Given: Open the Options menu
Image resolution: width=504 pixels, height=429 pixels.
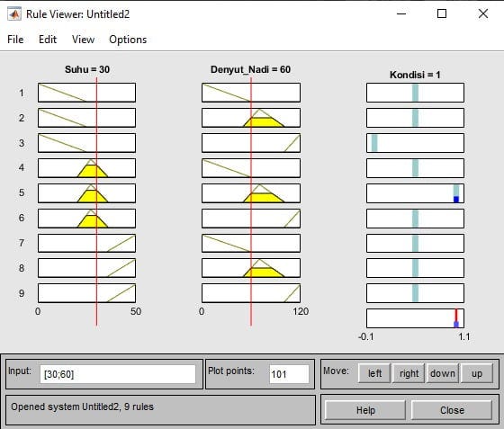Looking at the screenshot, I should (128, 40).
